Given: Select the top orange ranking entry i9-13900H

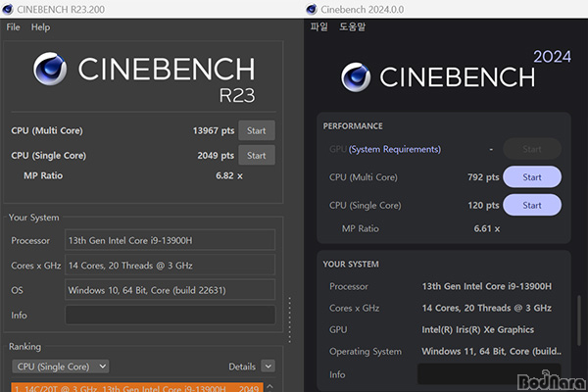Looking at the screenshot, I should click(137, 387).
